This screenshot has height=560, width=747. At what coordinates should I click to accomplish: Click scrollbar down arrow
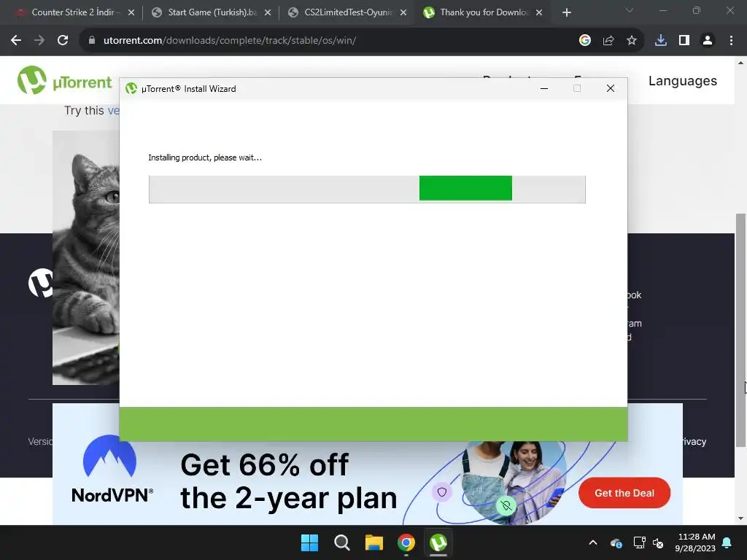pyautogui.click(x=740, y=518)
